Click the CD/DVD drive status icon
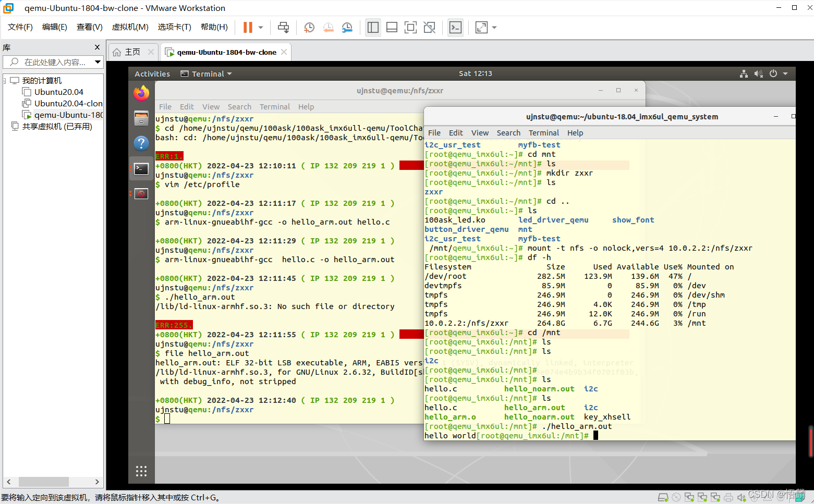The image size is (814, 504). point(676,497)
